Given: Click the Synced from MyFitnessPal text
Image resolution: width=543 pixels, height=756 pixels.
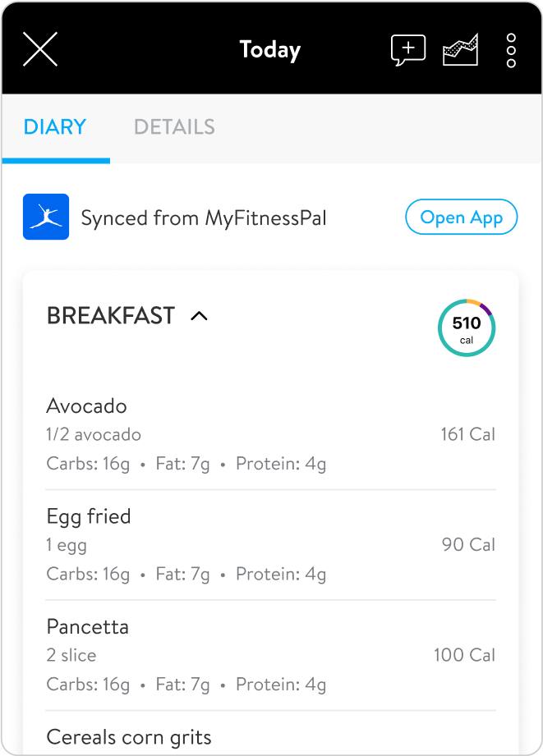Looking at the screenshot, I should (204, 218).
